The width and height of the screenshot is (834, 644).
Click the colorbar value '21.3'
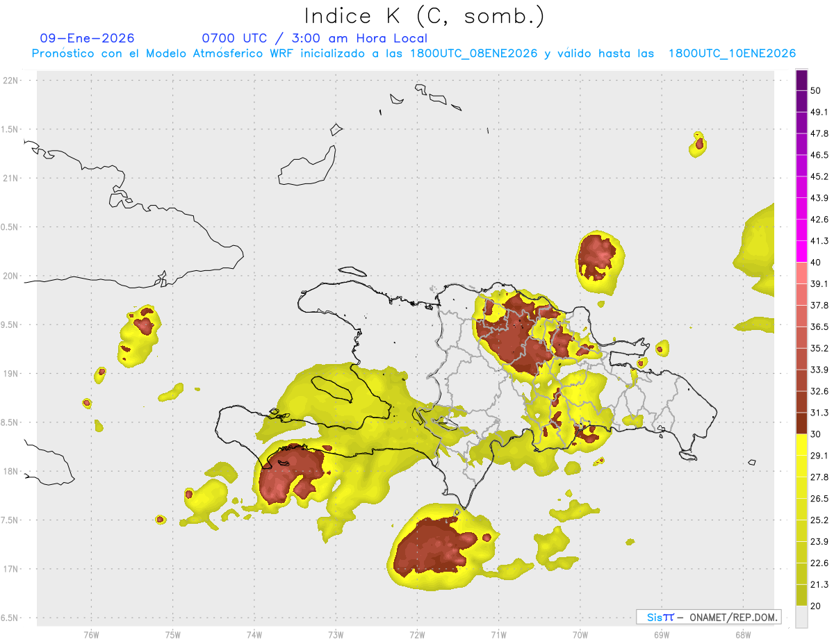(x=819, y=585)
